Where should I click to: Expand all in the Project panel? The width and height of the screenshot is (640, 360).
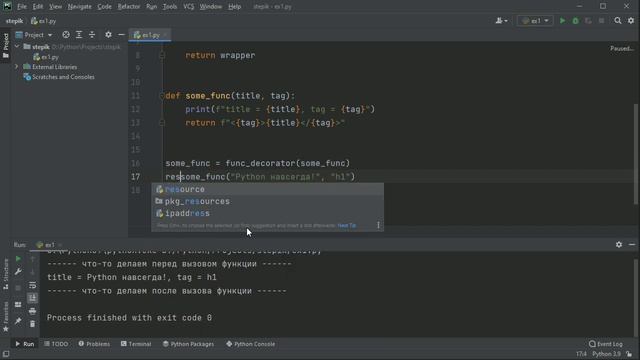pos(79,35)
